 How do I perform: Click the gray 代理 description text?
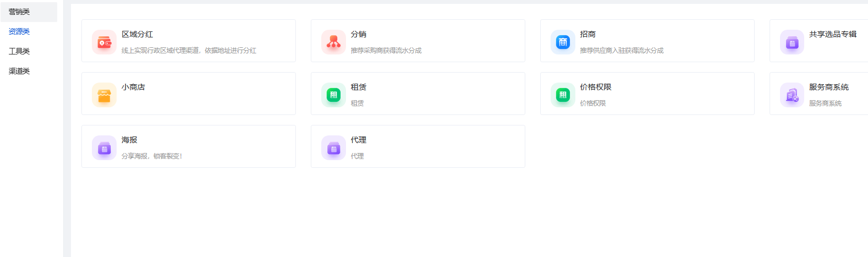pos(358,156)
